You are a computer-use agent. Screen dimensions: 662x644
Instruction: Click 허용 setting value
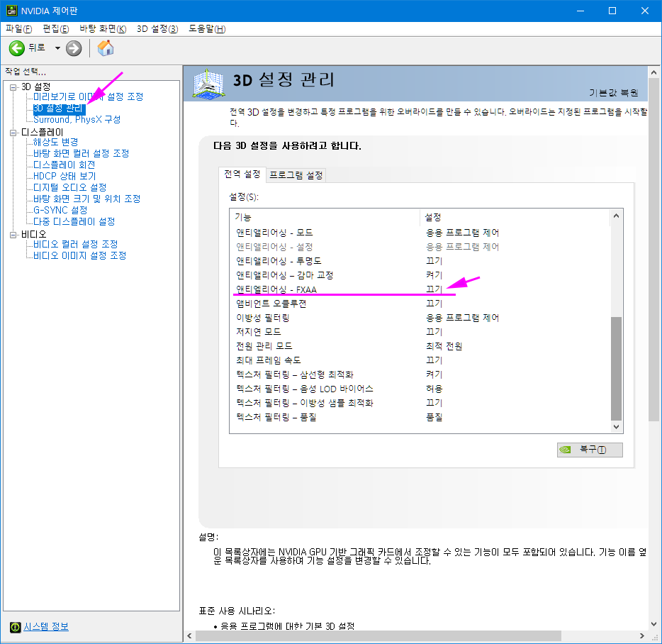(x=434, y=389)
